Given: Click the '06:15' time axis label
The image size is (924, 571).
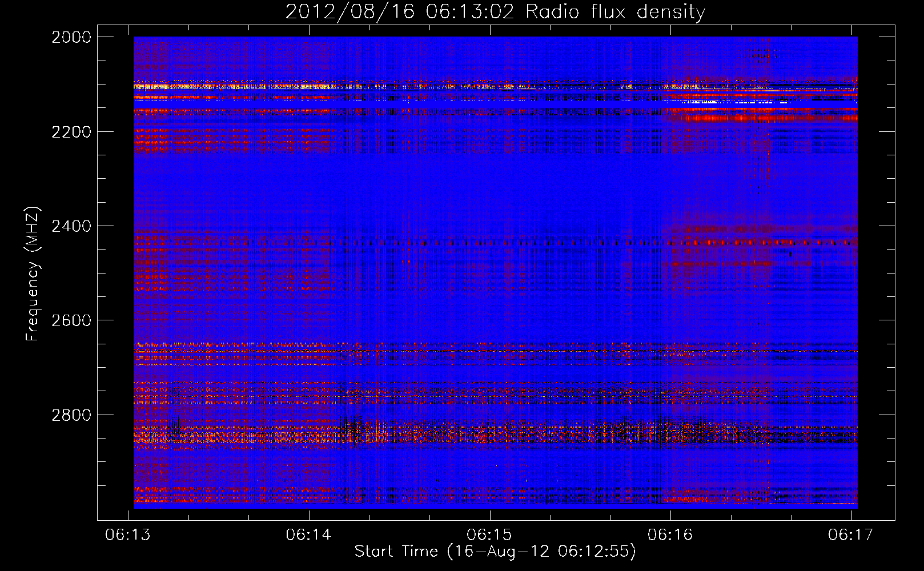Looking at the screenshot, I should 489,534.
